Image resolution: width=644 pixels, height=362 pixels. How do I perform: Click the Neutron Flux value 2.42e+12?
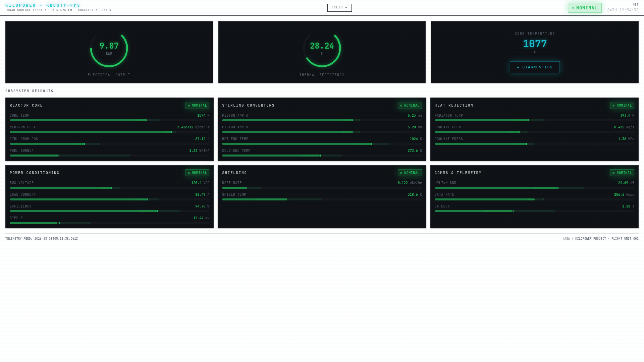[x=185, y=127]
